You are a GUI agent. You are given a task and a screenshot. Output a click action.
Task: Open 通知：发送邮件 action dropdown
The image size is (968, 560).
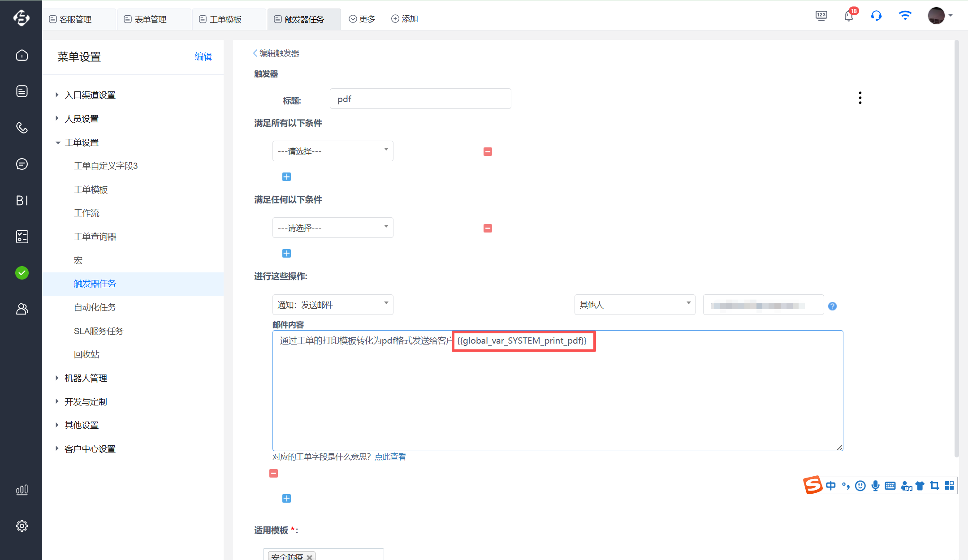coord(333,305)
